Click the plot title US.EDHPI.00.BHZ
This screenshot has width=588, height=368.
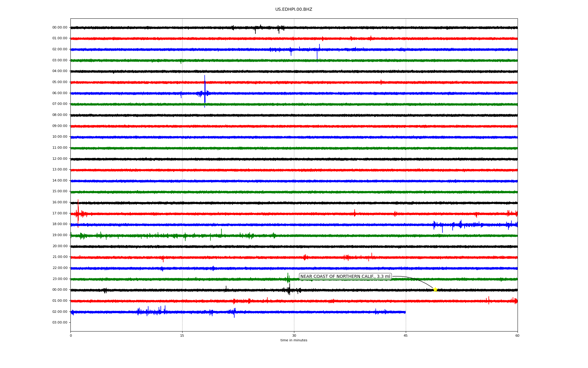294,10
